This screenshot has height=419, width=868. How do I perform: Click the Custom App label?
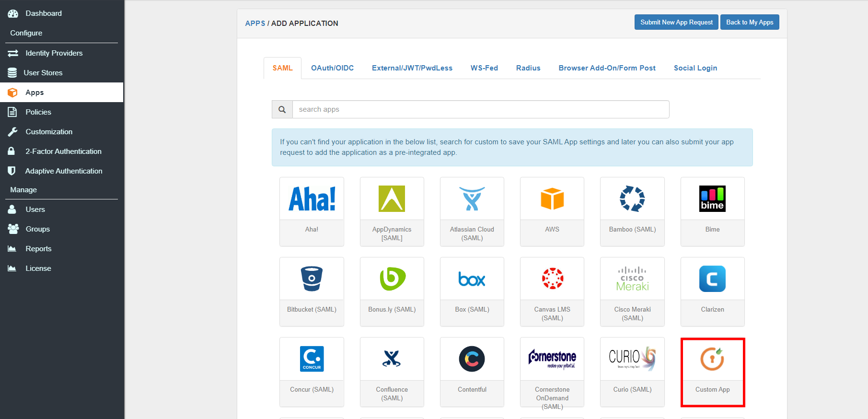[713, 390]
